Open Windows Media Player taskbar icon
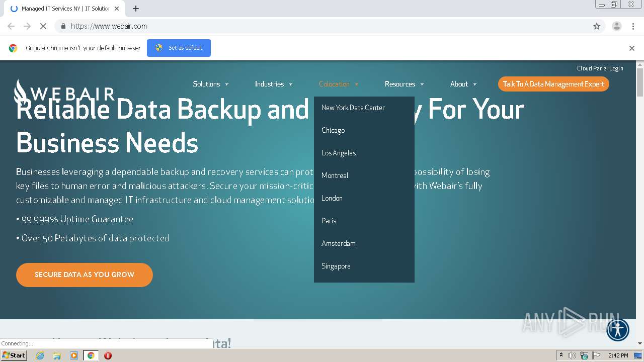 pos(74,355)
